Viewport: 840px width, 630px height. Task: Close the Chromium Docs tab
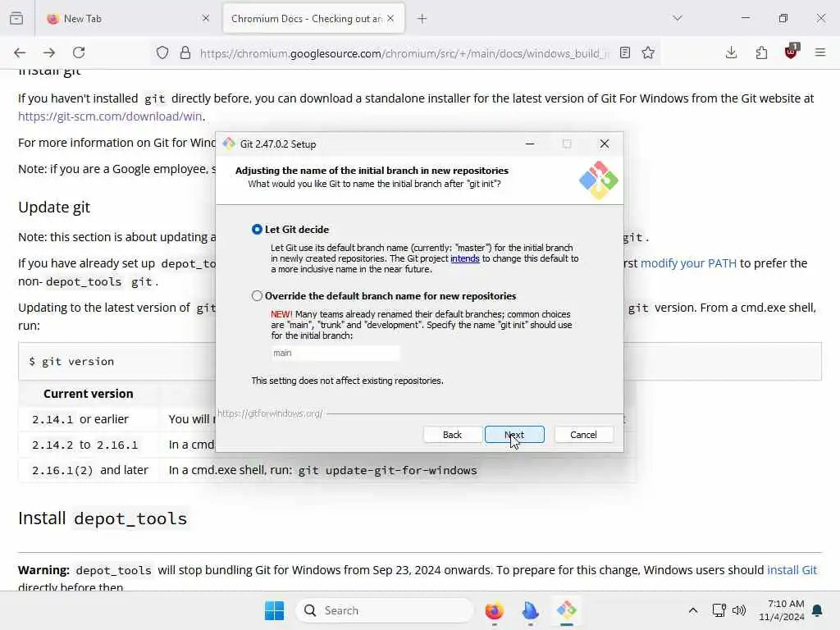point(390,18)
